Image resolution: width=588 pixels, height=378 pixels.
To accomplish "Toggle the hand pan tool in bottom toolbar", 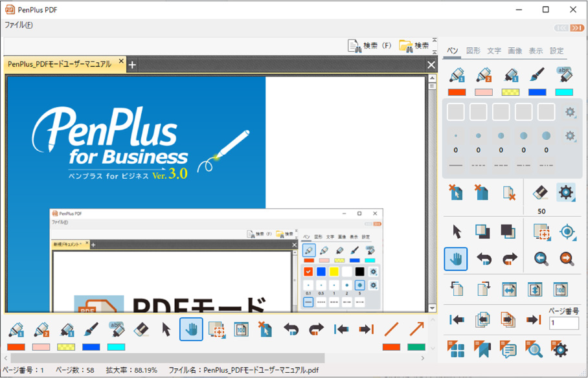I will pos(191,329).
